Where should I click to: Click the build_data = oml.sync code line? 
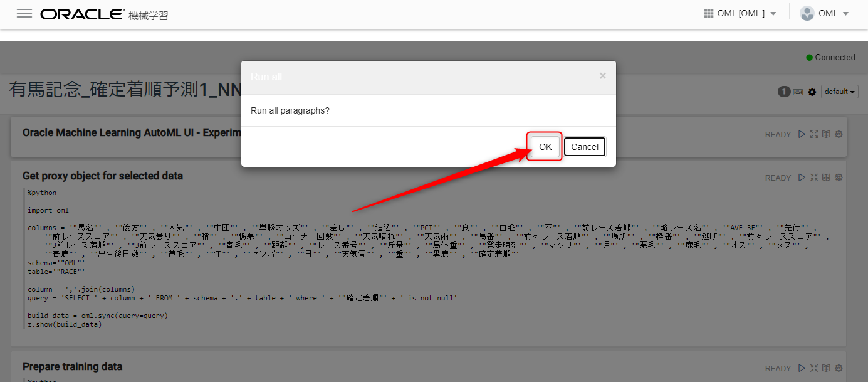click(98, 316)
